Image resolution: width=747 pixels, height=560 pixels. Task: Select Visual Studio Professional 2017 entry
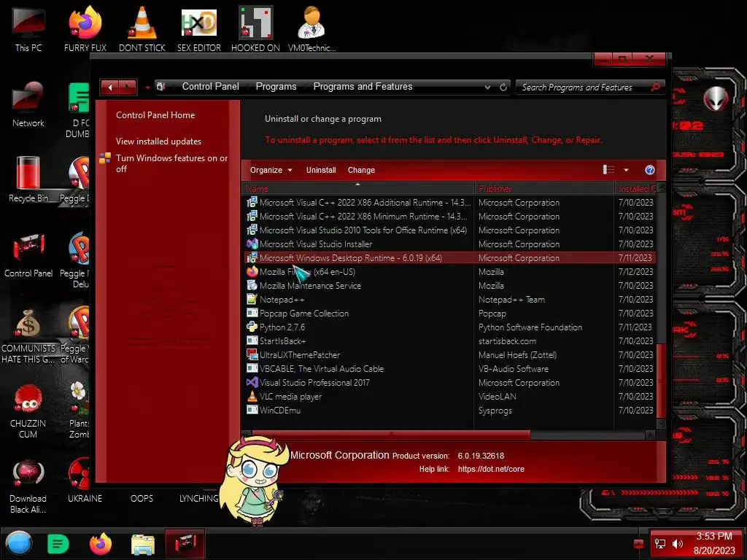point(449,382)
